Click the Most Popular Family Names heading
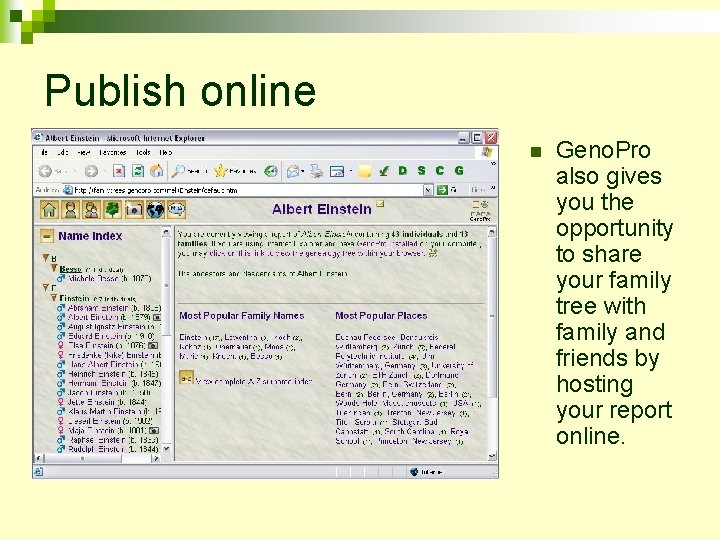Screen dimensions: 720x540 point(242,315)
